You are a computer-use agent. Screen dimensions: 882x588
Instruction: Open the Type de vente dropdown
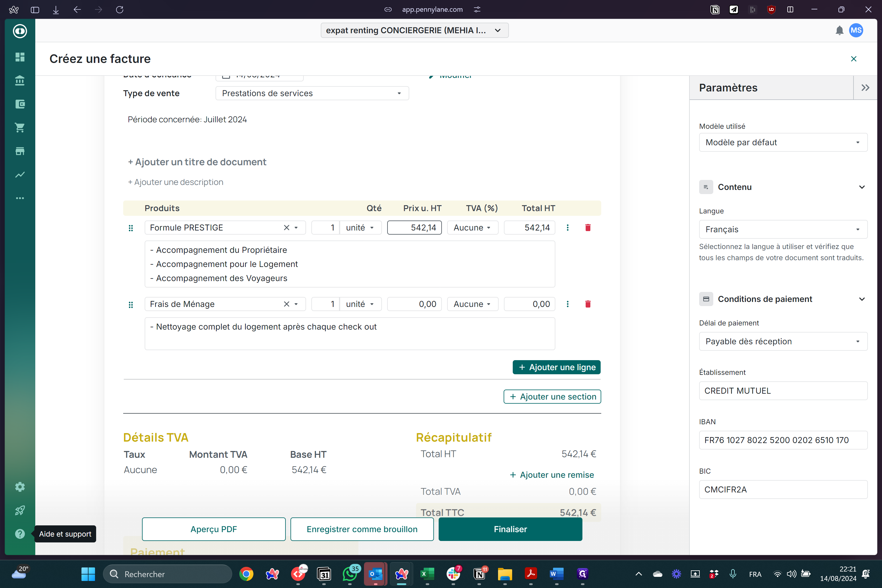coord(312,93)
